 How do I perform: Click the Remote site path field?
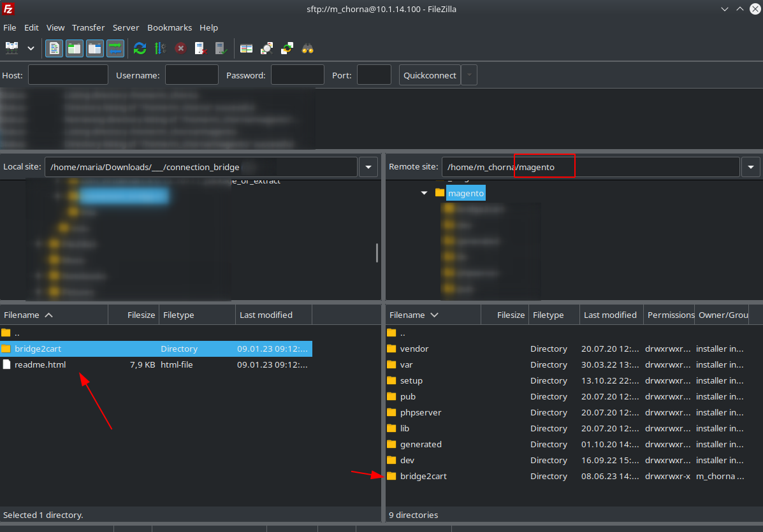pyautogui.click(x=591, y=167)
